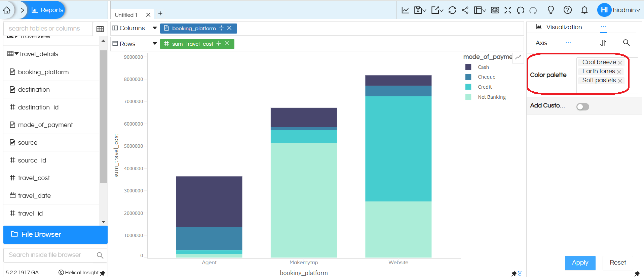Click the share icon
The image size is (644, 278).
[465, 10]
